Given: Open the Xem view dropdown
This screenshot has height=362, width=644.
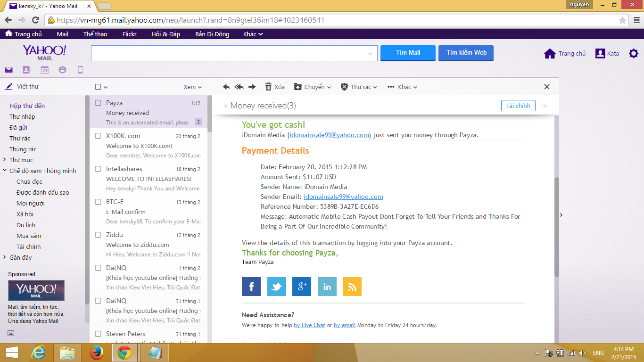Looking at the screenshot, I should [x=193, y=87].
